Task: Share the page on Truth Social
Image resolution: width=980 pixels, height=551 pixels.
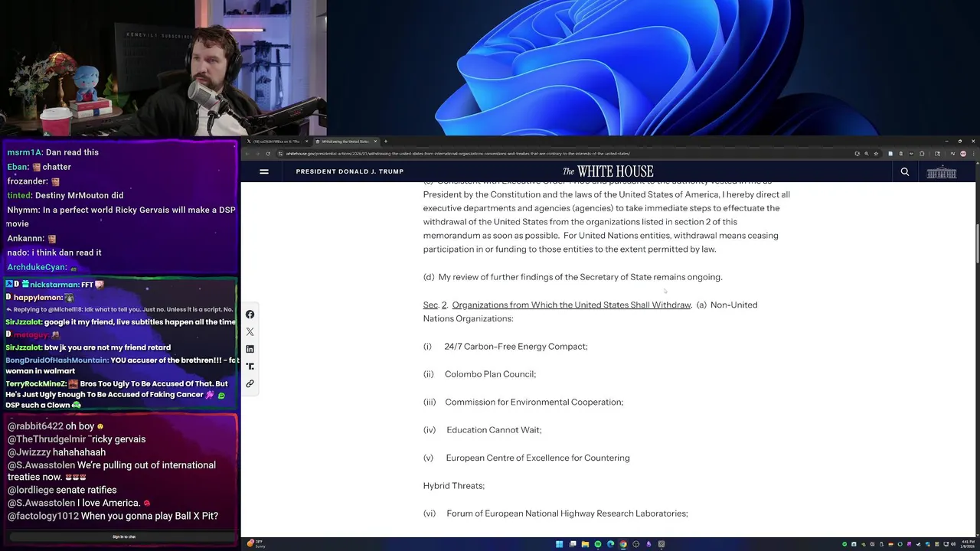Action: 250,366
